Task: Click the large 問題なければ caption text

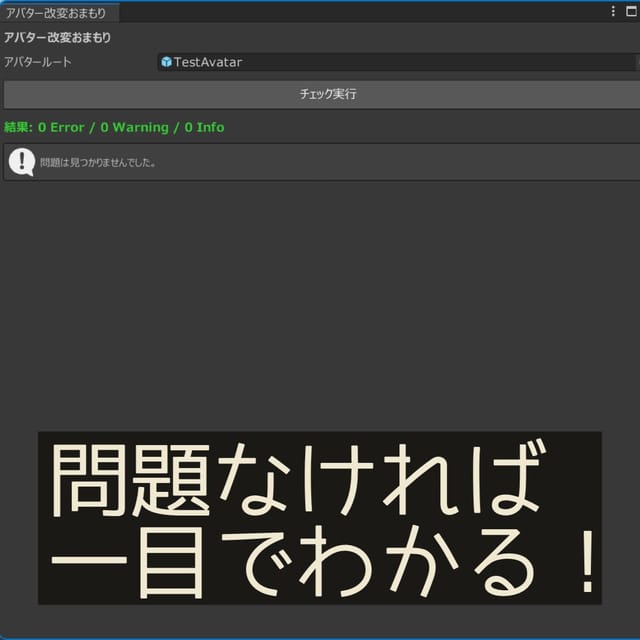Action: pos(298,478)
